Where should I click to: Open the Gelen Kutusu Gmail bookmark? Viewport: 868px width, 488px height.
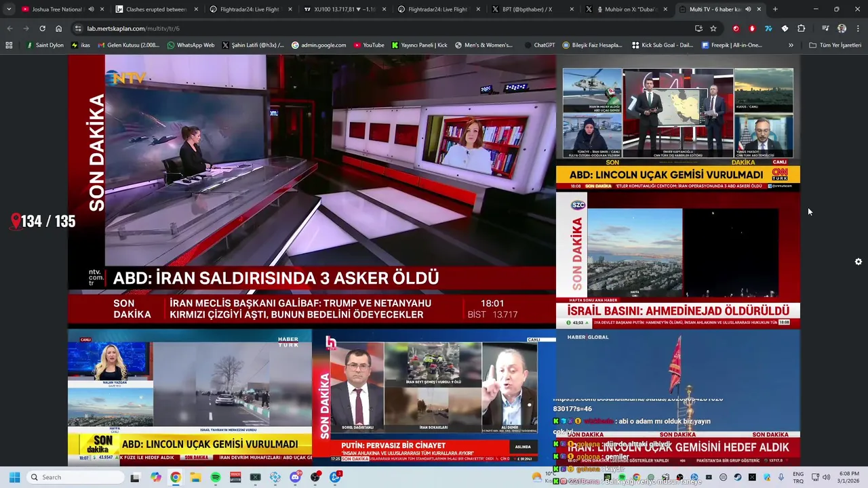[129, 45]
